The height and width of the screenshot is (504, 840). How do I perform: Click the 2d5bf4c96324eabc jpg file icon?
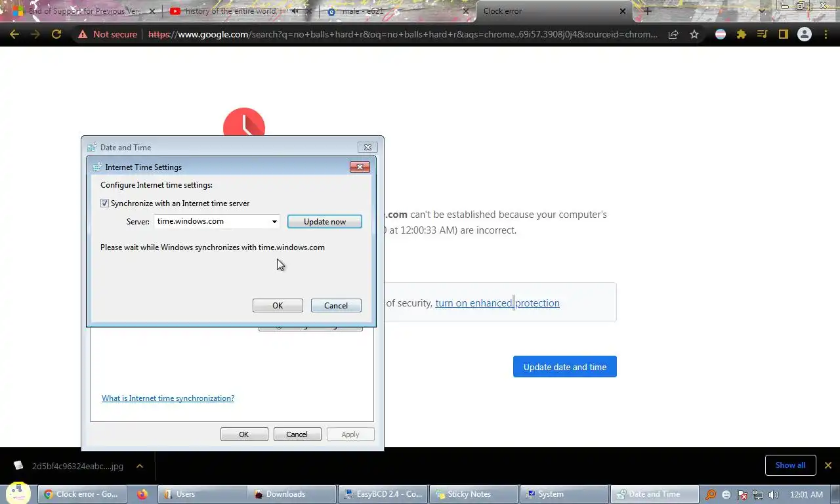click(18, 466)
